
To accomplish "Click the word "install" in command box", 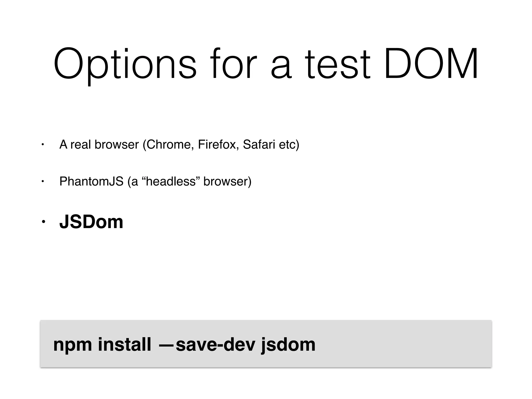I will (x=124, y=344).
